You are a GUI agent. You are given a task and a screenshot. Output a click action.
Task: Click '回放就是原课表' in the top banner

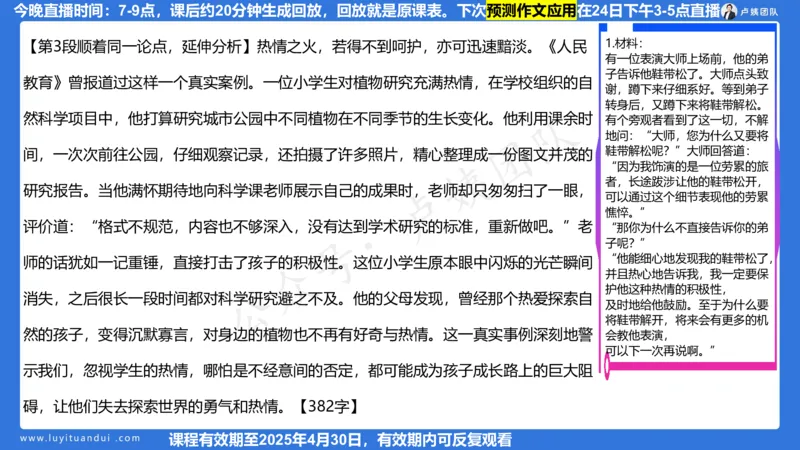389,11
